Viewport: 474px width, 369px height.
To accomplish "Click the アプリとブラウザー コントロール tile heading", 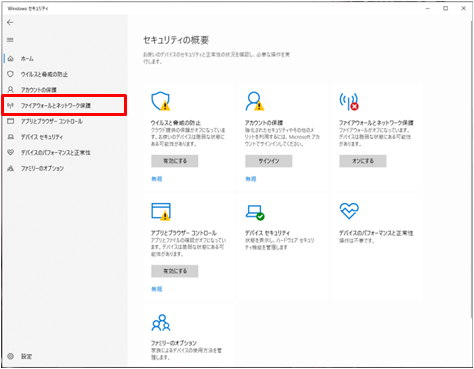I will coord(184,233).
